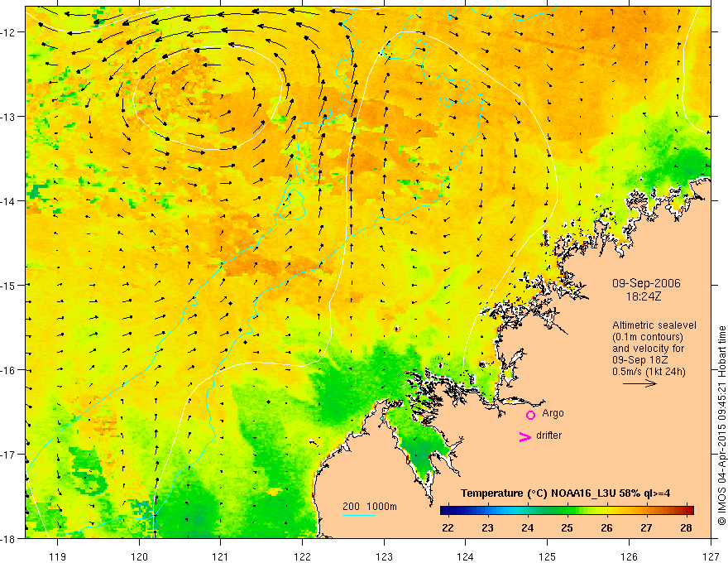This screenshot has width=728, height=563.
Task: Click the longitude axis label '125'
Action: point(548,556)
